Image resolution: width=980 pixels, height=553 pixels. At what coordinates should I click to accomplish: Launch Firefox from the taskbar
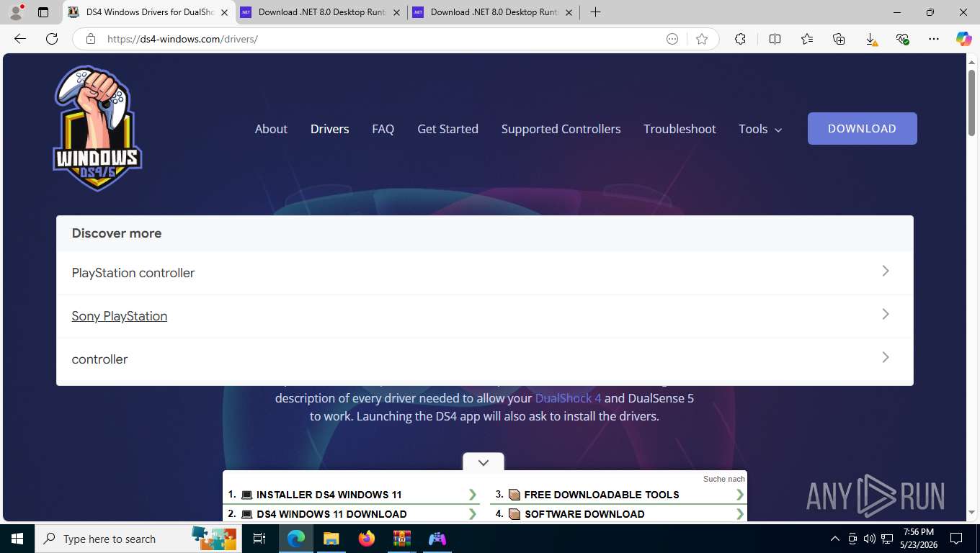point(367,539)
